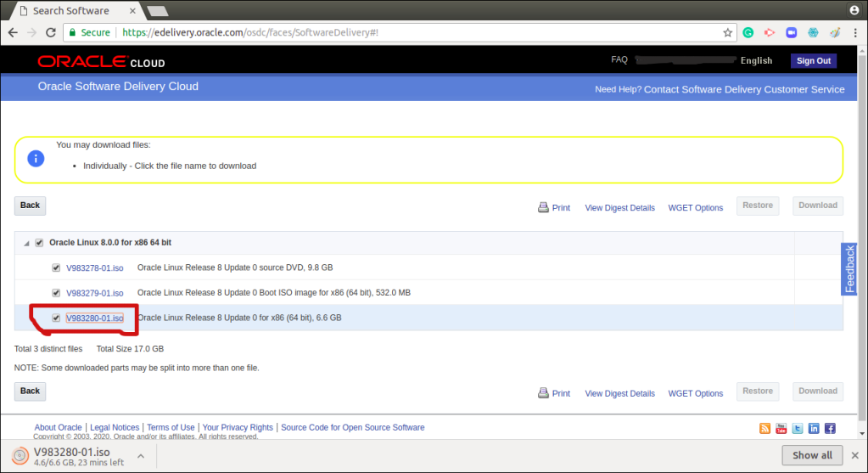The height and width of the screenshot is (473, 868).
Task: Click the secure padlock icon in address bar
Action: (72, 32)
